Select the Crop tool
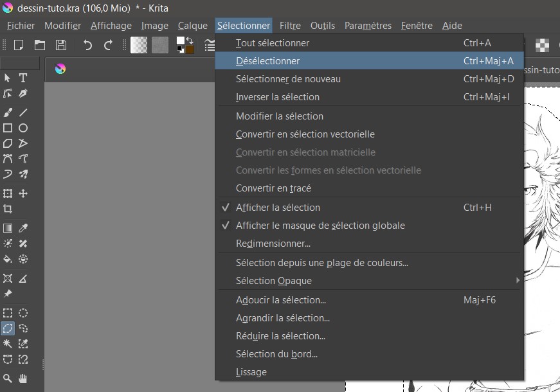The height and width of the screenshot is (392, 560). pyautogui.click(x=8, y=209)
